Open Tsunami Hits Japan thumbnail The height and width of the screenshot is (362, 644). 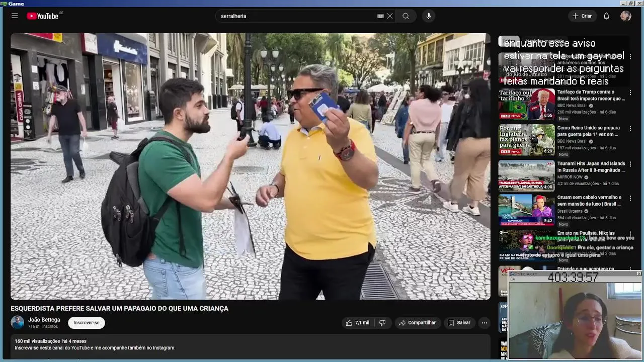point(527,175)
